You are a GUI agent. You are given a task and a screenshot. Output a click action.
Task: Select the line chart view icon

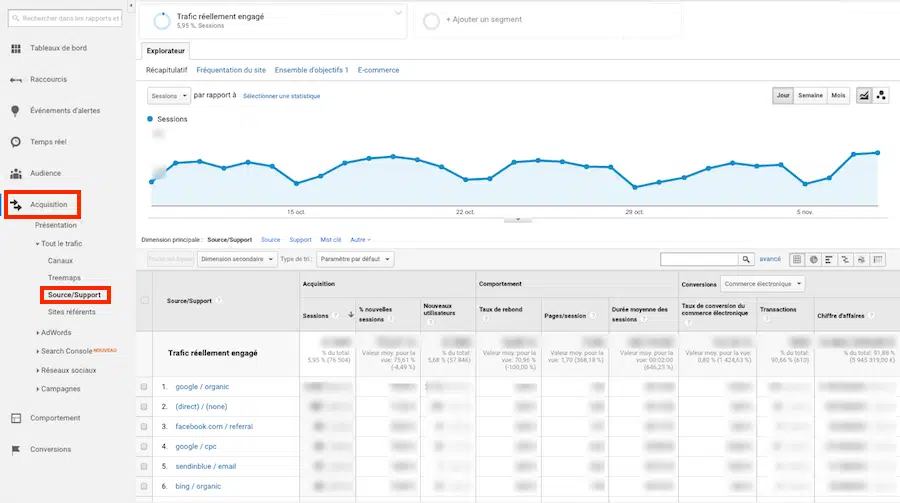tap(863, 95)
